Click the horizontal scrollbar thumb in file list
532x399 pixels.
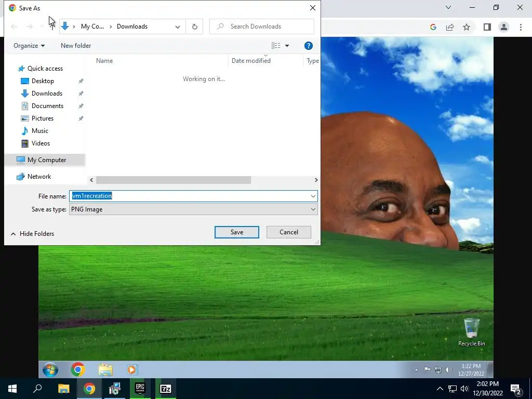(174, 180)
